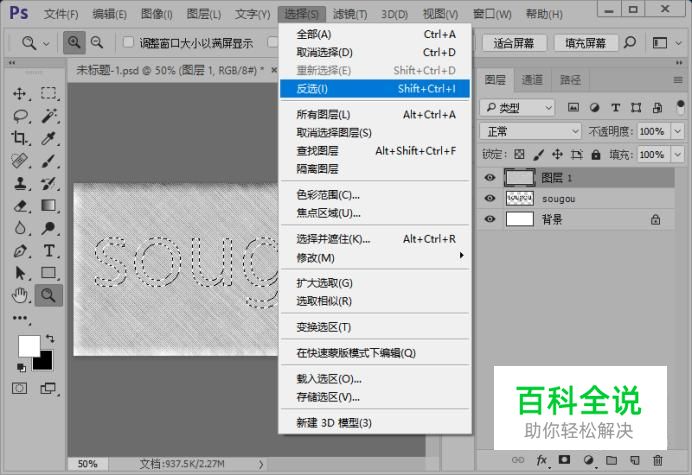Toggle lock image pixels brush icon
Screen dimensions: 692x475
coord(538,155)
